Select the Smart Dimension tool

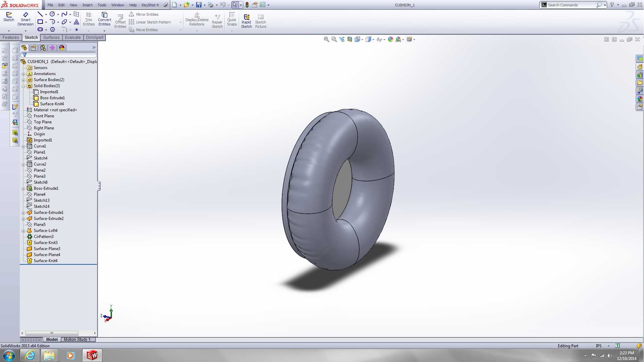[x=25, y=19]
